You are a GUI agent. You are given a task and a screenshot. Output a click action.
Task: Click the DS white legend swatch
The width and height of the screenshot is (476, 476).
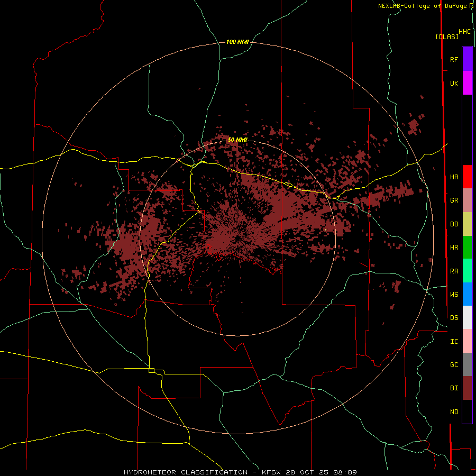[467, 317]
